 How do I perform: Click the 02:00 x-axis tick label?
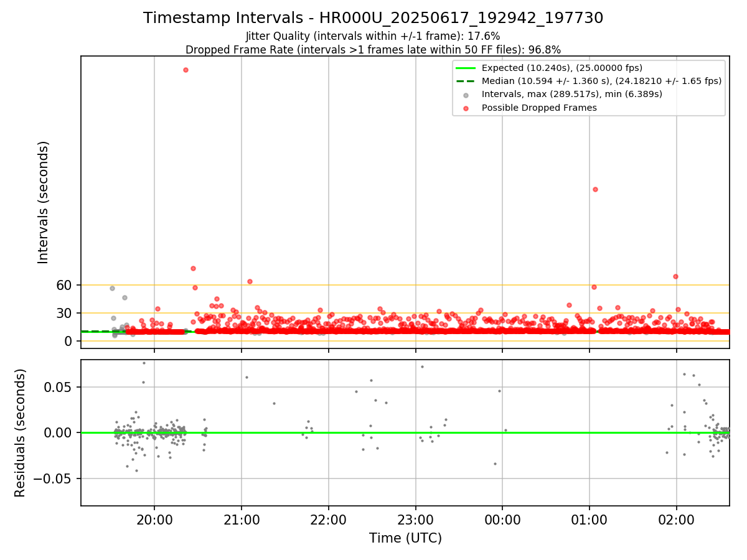(677, 520)
